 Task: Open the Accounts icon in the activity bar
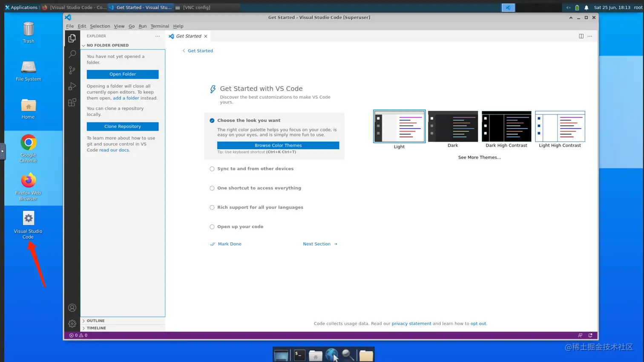72,308
